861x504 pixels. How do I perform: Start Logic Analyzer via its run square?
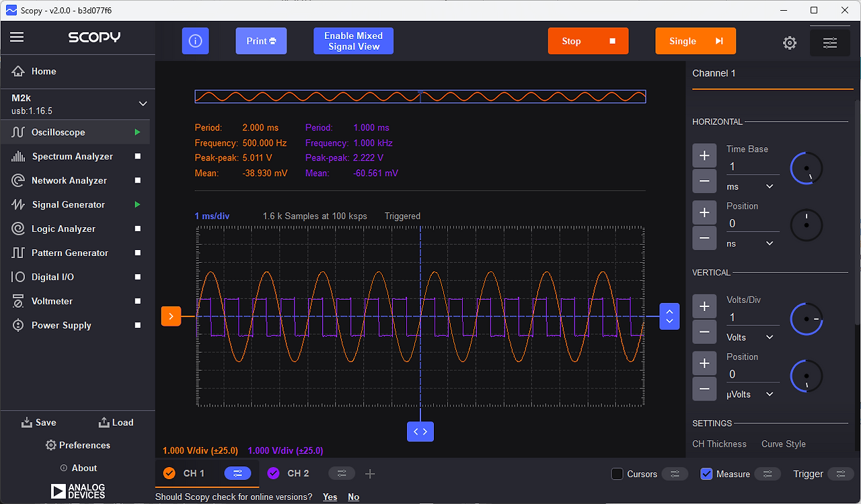[138, 229]
